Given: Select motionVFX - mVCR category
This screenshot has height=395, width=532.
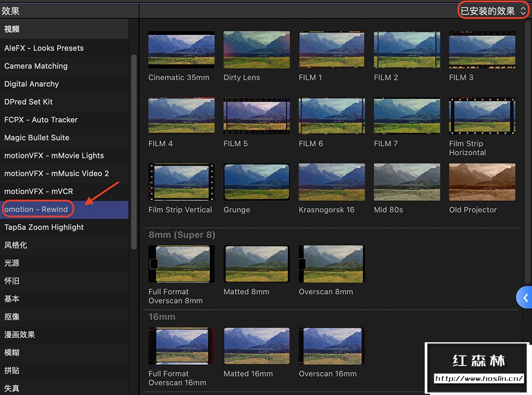Looking at the screenshot, I should click(x=64, y=192).
